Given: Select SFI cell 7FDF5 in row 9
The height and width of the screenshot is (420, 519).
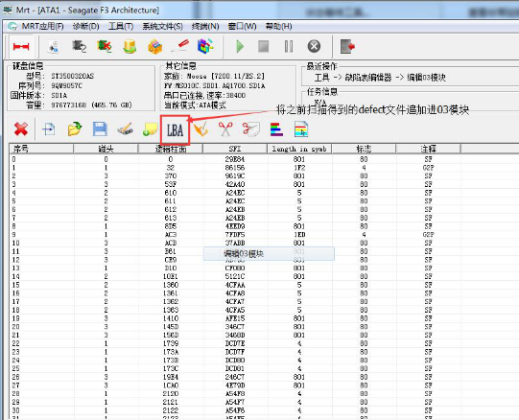Looking at the screenshot, I should [x=235, y=234].
